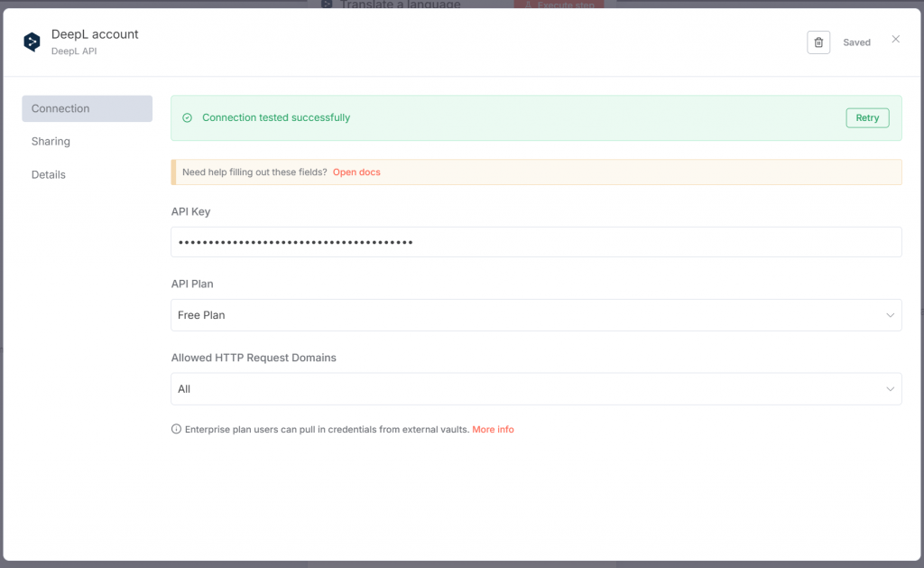Click 'Need help filling out these fields?' text
Viewport: 924px width, 568px height.
pos(254,172)
